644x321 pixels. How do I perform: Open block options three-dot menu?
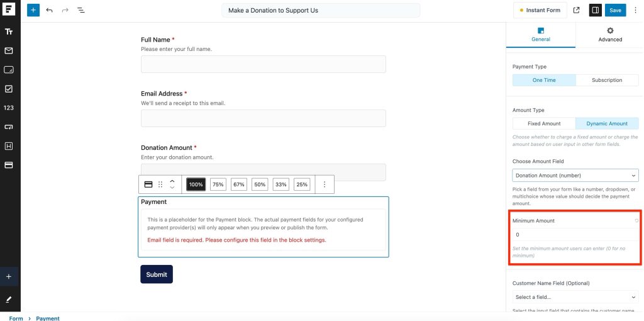coord(325,184)
